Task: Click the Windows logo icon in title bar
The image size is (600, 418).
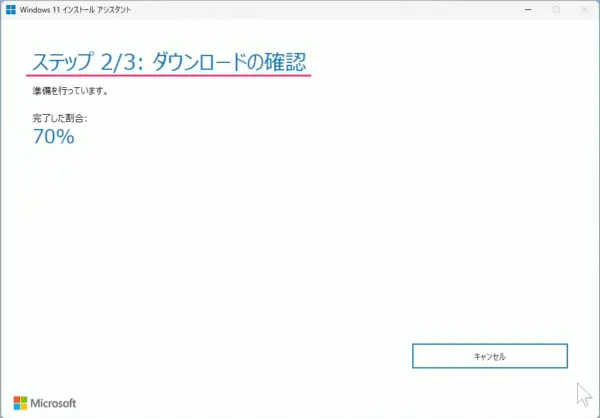Action: 11,10
